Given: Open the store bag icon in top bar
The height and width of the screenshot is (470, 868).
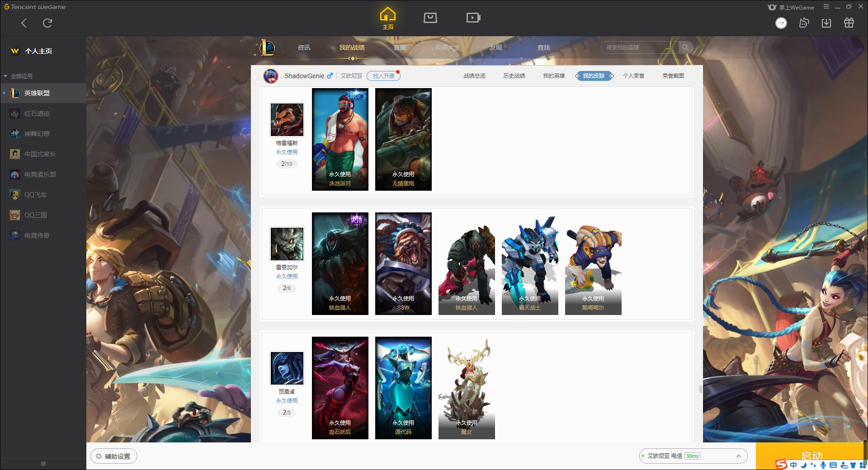Looking at the screenshot, I should pos(430,18).
